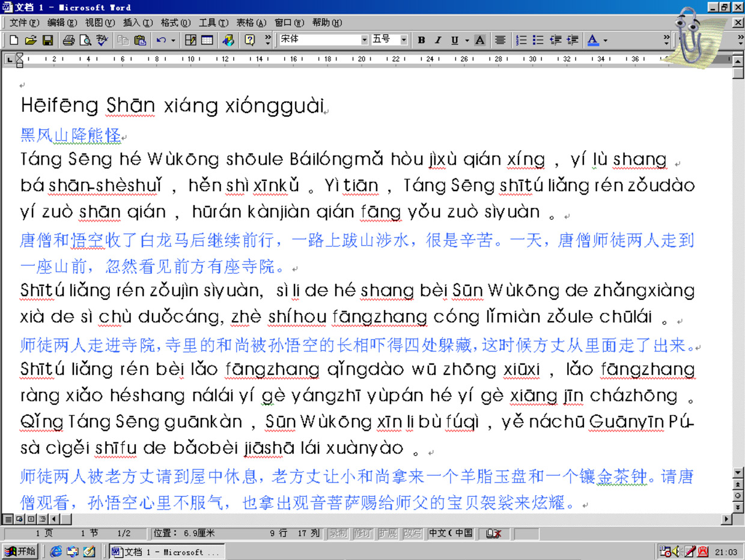
Task: Open the 窗口 (Window) menu
Action: 289,23
